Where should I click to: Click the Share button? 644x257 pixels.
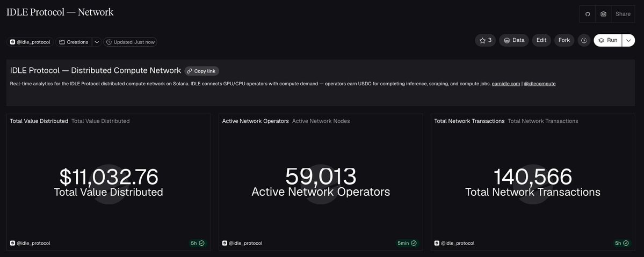click(623, 14)
